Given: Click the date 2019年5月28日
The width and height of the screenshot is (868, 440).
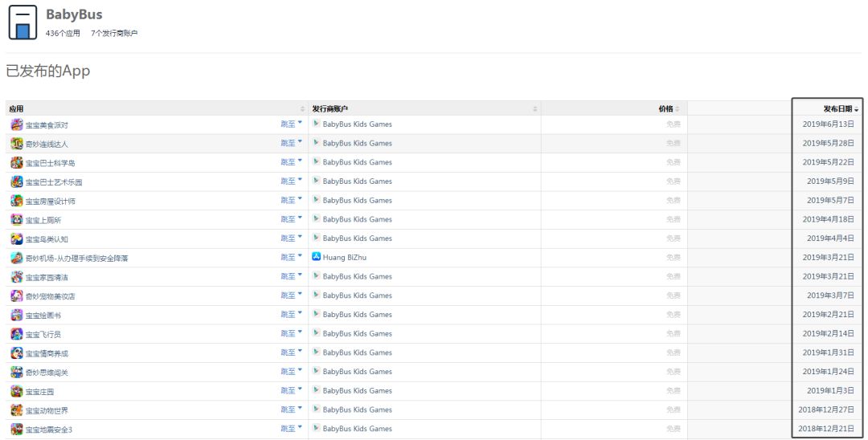Looking at the screenshot, I should click(x=828, y=143).
